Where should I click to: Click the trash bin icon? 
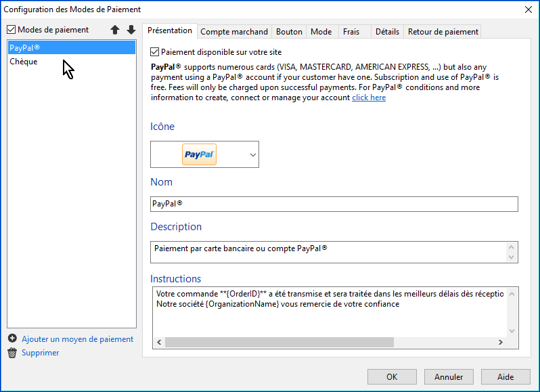click(x=12, y=353)
